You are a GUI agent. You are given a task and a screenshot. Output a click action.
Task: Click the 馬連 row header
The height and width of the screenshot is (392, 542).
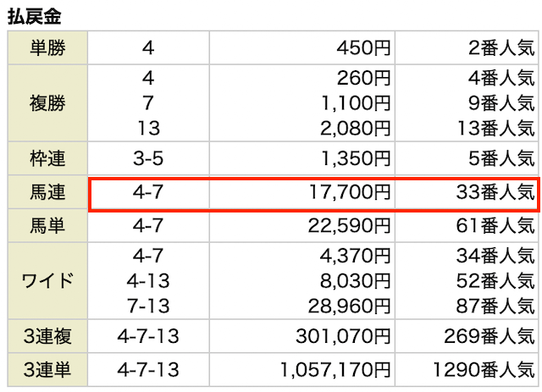pyautogui.click(x=47, y=195)
